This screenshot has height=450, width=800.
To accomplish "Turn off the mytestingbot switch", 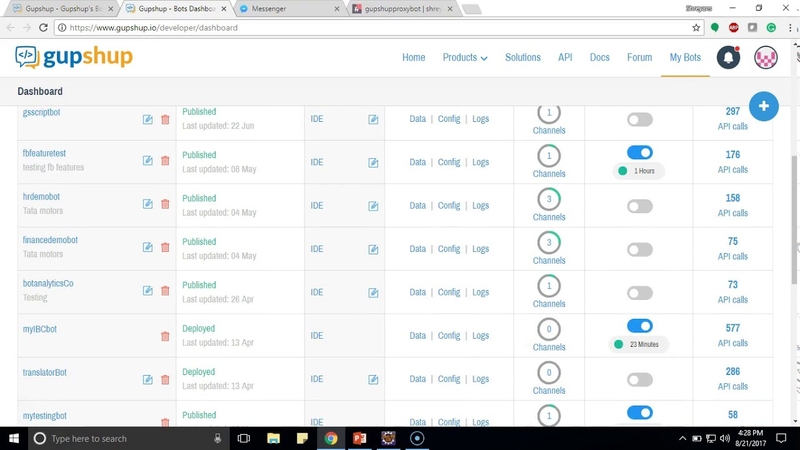I will pos(640,413).
